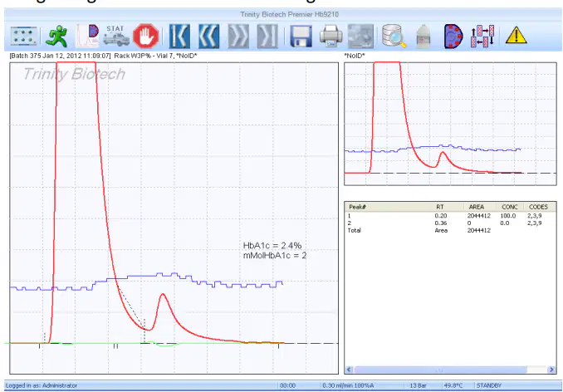Click the 49.8°C temperature status

pyautogui.click(x=453, y=385)
